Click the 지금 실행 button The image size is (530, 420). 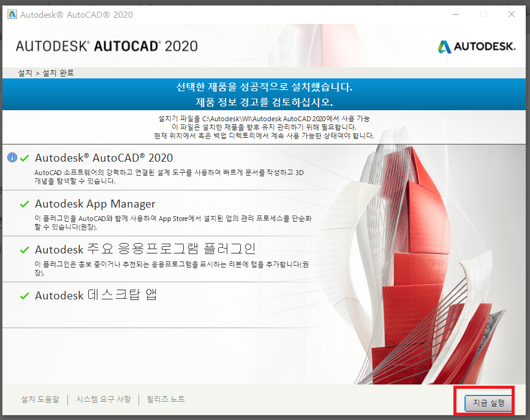pyautogui.click(x=488, y=403)
